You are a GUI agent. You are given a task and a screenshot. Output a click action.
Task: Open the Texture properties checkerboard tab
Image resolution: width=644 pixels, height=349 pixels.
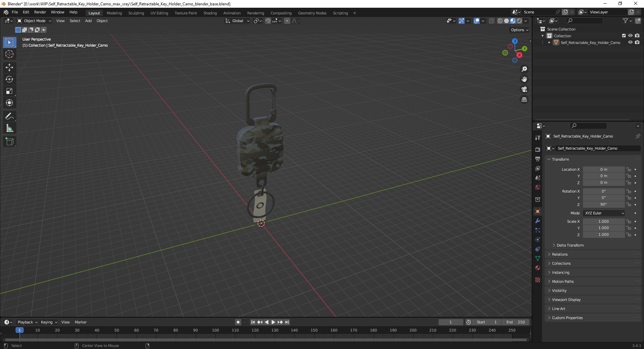point(538,280)
